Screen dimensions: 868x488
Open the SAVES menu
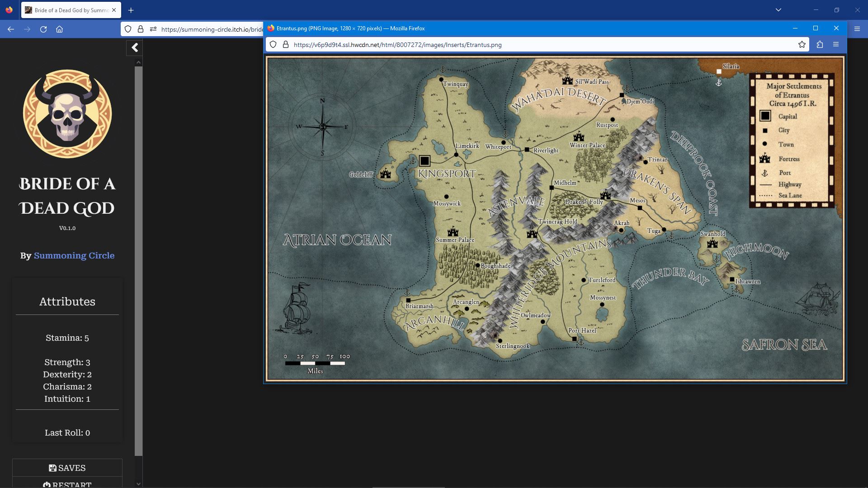pyautogui.click(x=67, y=468)
